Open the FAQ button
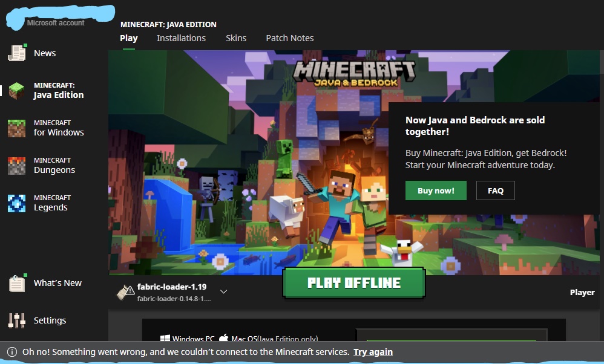 click(496, 190)
